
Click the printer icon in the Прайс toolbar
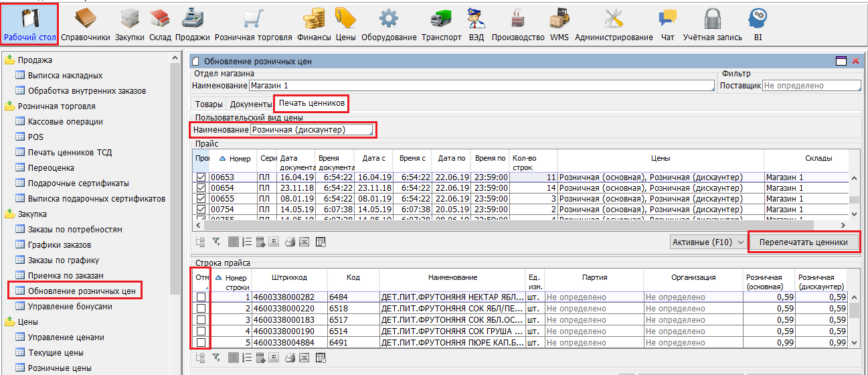coord(290,242)
